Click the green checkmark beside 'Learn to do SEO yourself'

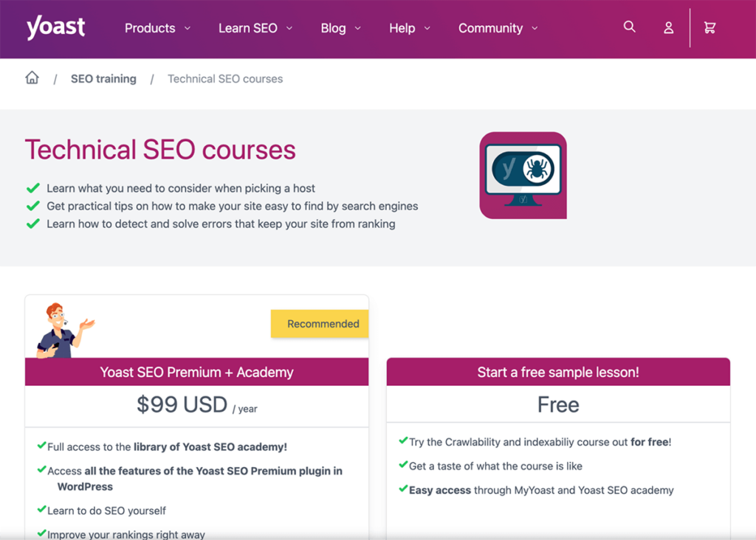[41, 510]
